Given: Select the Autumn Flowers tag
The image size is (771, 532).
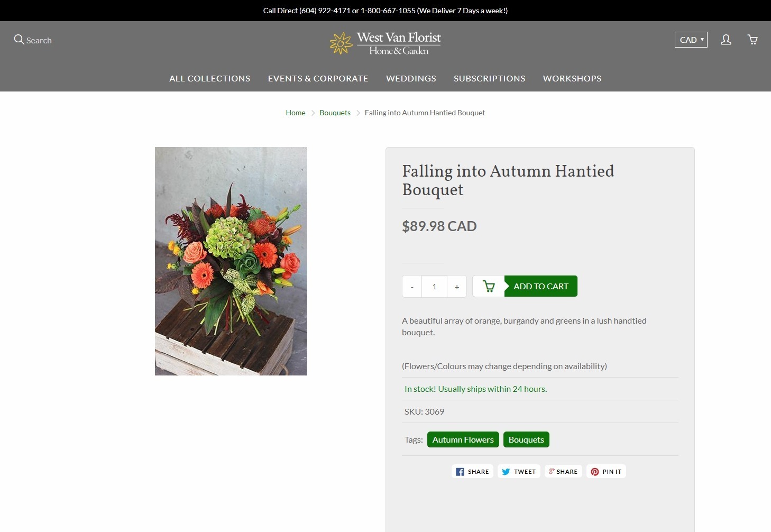Looking at the screenshot, I should (463, 439).
